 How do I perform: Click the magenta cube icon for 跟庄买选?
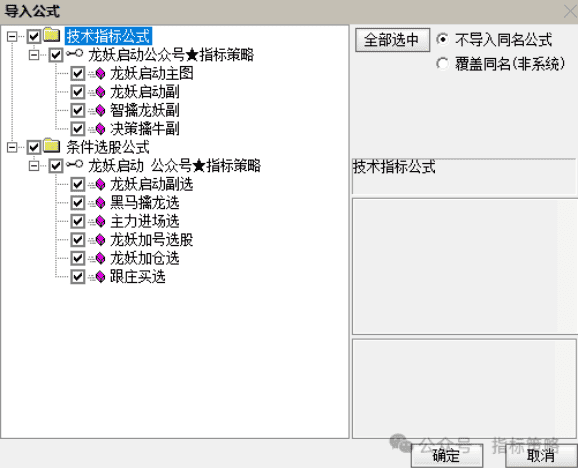click(100, 276)
